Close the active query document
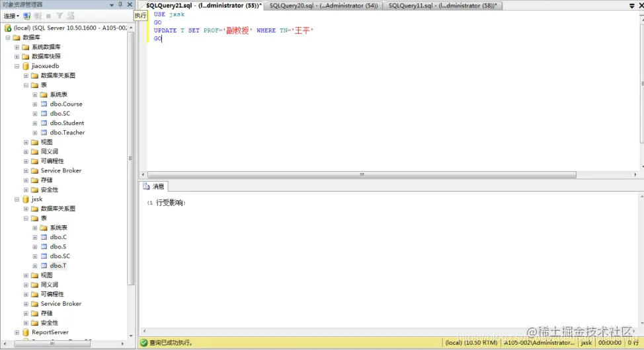644x350 pixels. (x=641, y=6)
